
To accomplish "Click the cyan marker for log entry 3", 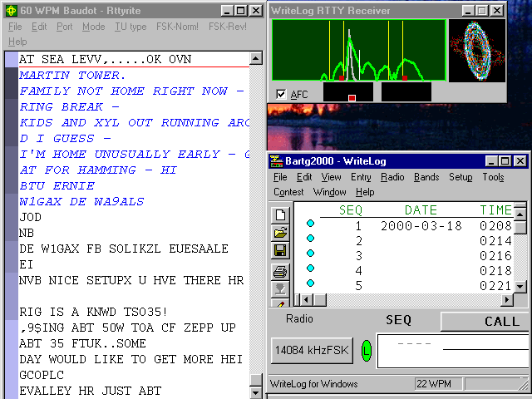I will coord(310,253).
